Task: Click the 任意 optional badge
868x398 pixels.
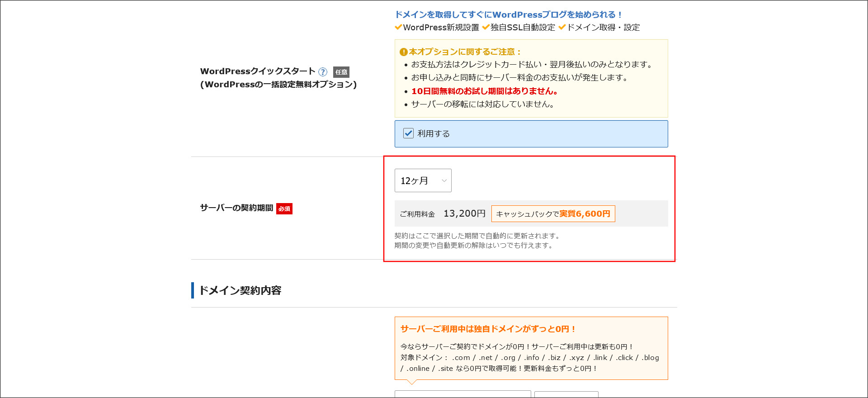Action: [341, 72]
